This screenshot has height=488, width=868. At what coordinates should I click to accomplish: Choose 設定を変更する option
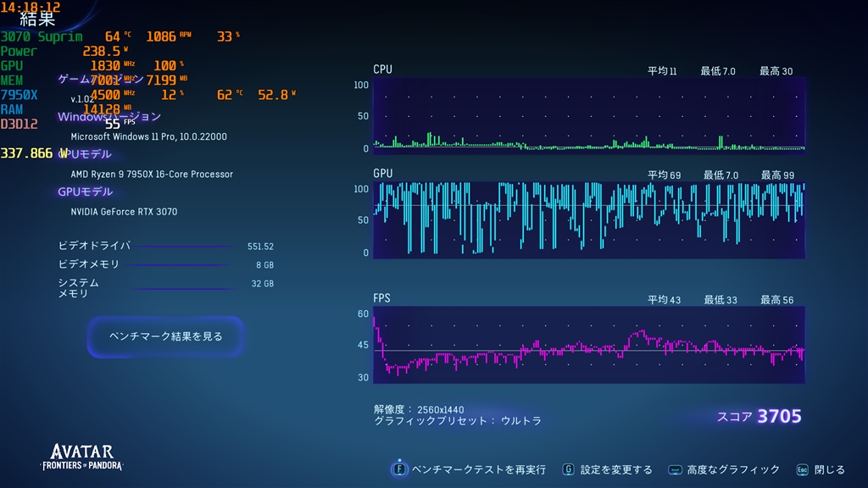pyautogui.click(x=616, y=469)
